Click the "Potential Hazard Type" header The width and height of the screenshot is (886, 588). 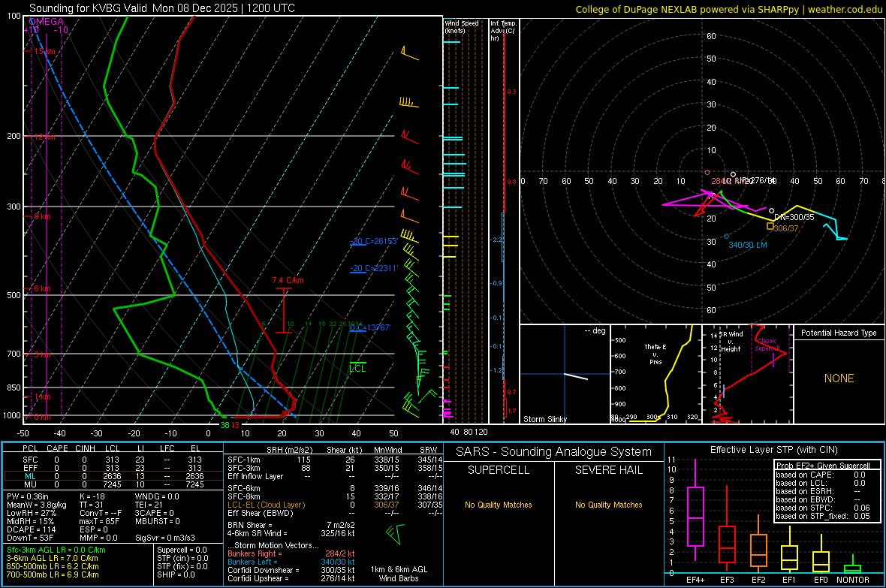(x=839, y=333)
